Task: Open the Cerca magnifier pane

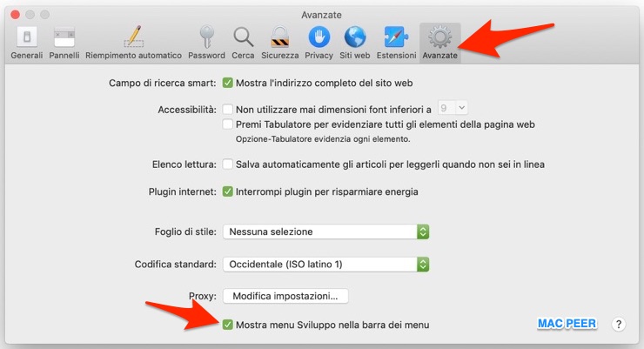Action: 243,43
